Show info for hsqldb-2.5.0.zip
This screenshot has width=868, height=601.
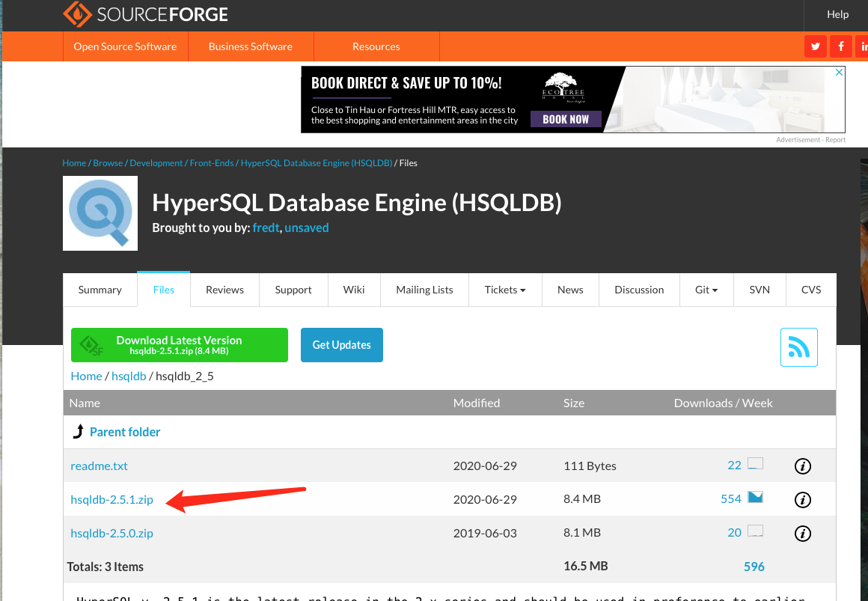(803, 534)
